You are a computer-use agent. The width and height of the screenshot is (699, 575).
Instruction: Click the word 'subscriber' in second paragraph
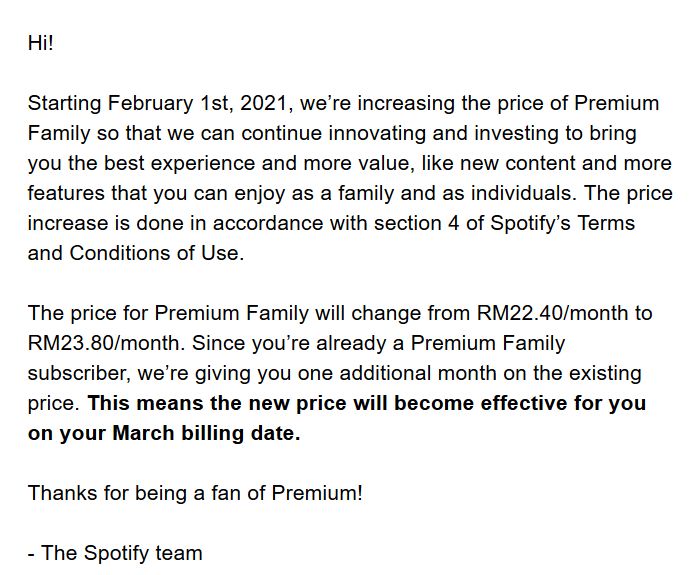point(79,374)
